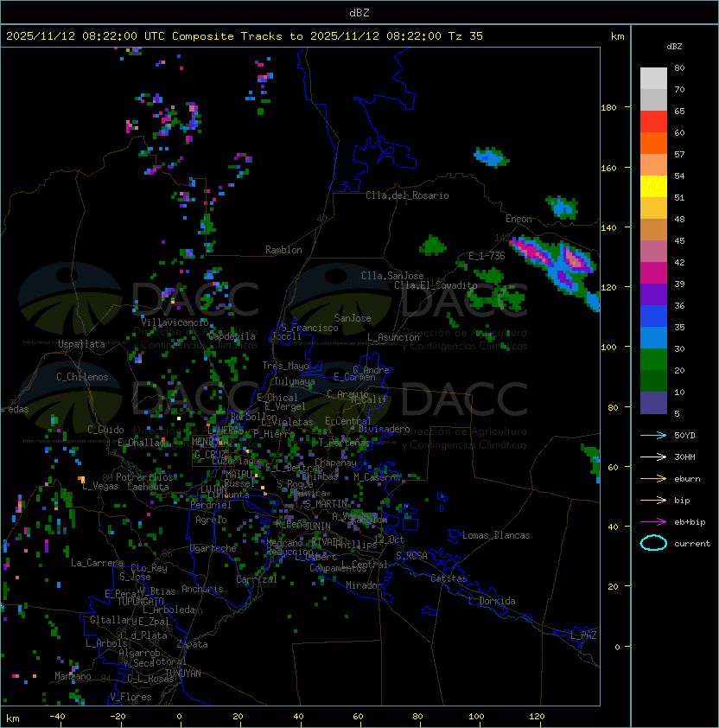
Task: Click 'Ugarteche' on the map
Action: [213, 548]
